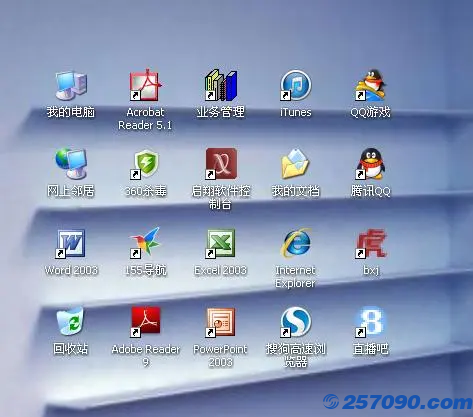Click the 回收站 recycle bin icon
The height and width of the screenshot is (417, 473).
coord(71,321)
